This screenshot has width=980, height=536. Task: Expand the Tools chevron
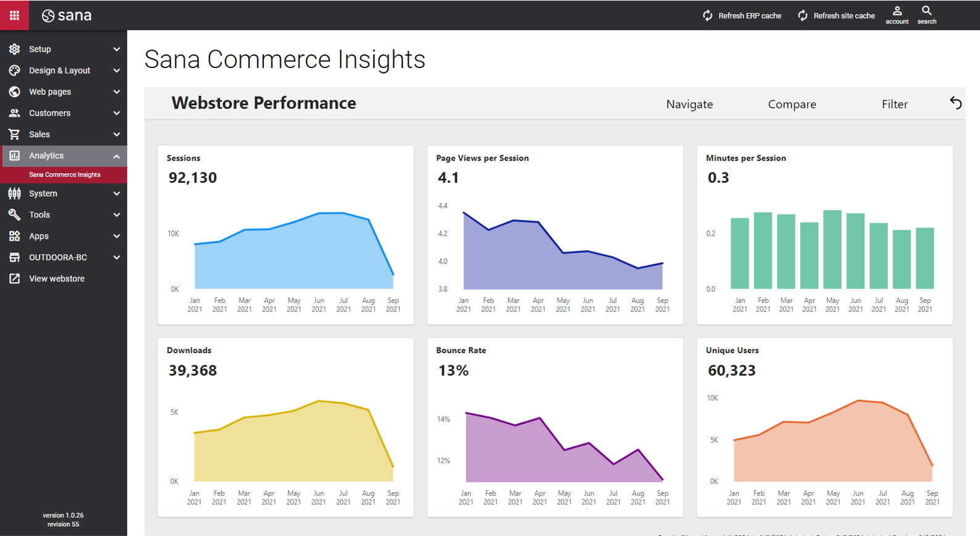pyautogui.click(x=116, y=215)
